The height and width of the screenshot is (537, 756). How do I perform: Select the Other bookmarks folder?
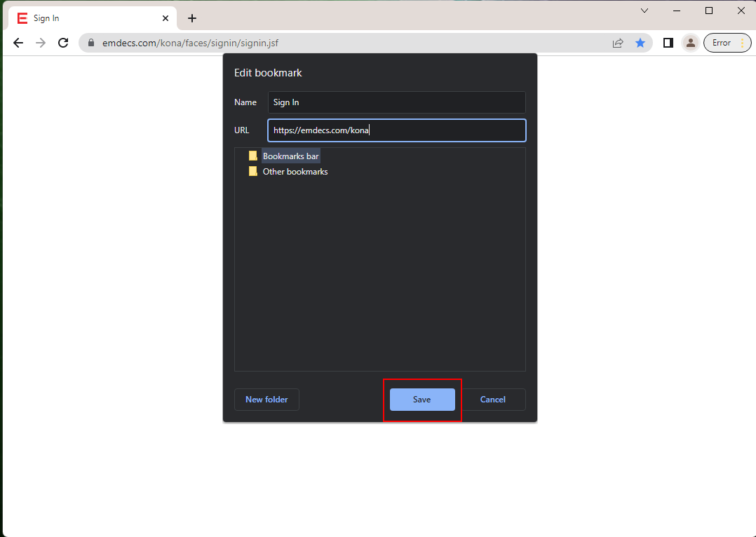pos(295,172)
